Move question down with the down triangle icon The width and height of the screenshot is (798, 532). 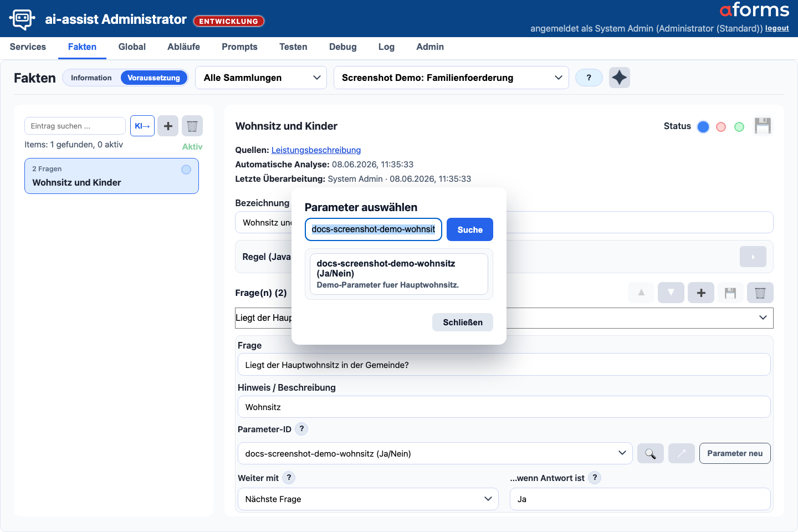[x=671, y=293]
